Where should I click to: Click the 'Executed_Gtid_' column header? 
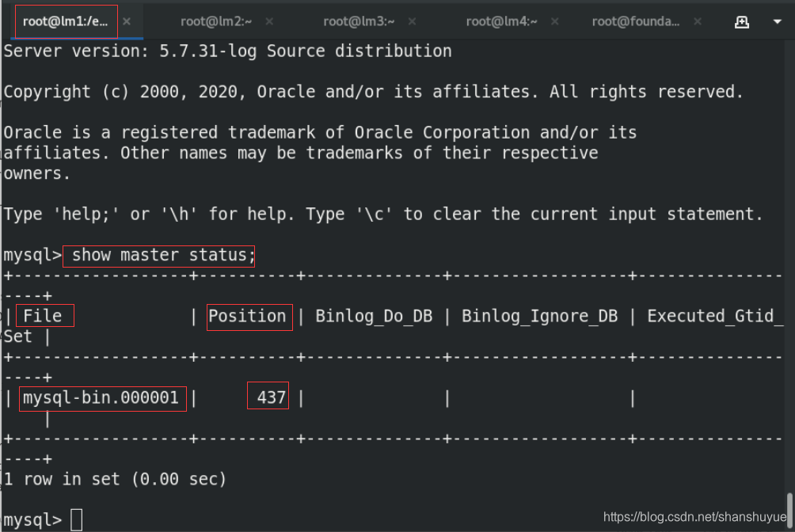[x=715, y=316]
